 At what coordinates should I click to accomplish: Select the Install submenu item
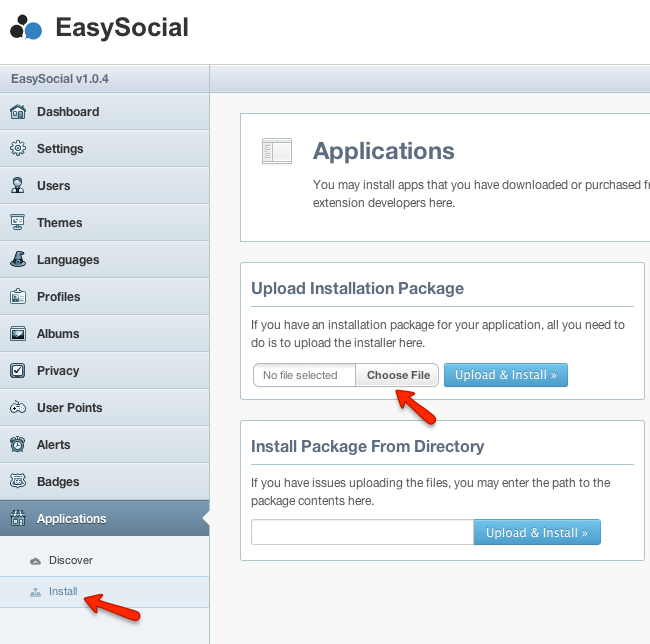point(63,592)
